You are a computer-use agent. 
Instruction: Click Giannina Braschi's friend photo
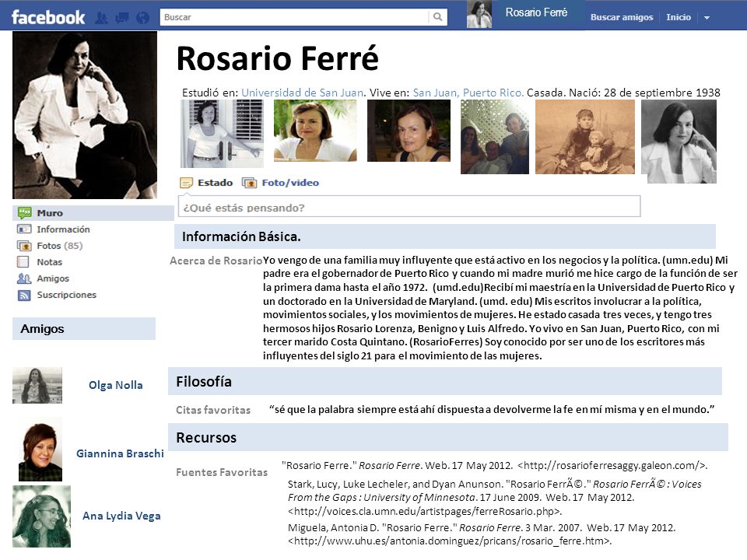(x=40, y=450)
